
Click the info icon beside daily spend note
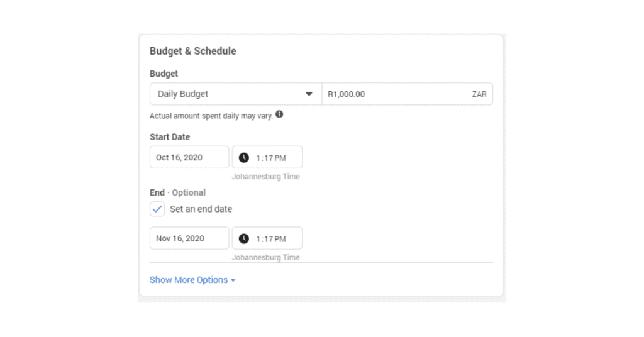tap(279, 114)
